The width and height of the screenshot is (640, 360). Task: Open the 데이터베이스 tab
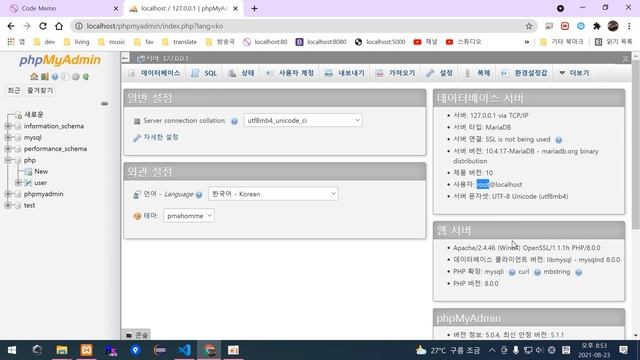153,73
